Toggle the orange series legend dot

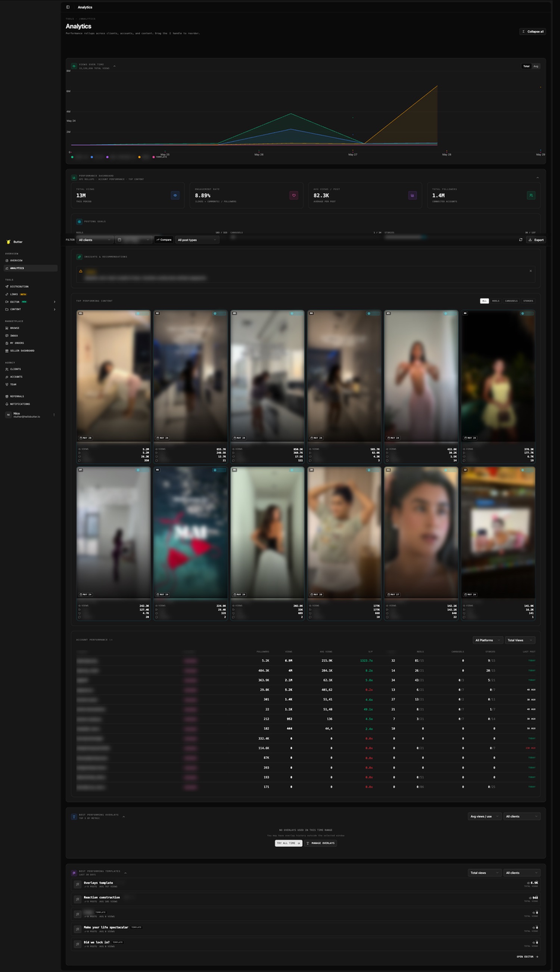tap(139, 157)
